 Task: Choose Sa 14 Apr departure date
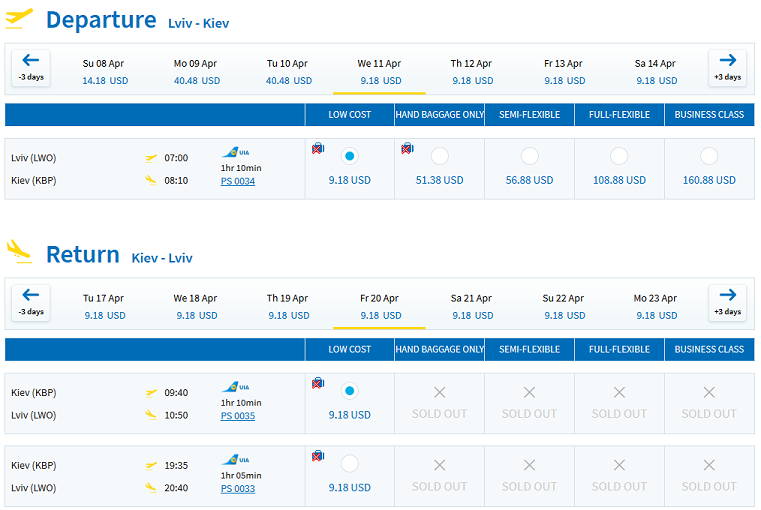tap(656, 72)
